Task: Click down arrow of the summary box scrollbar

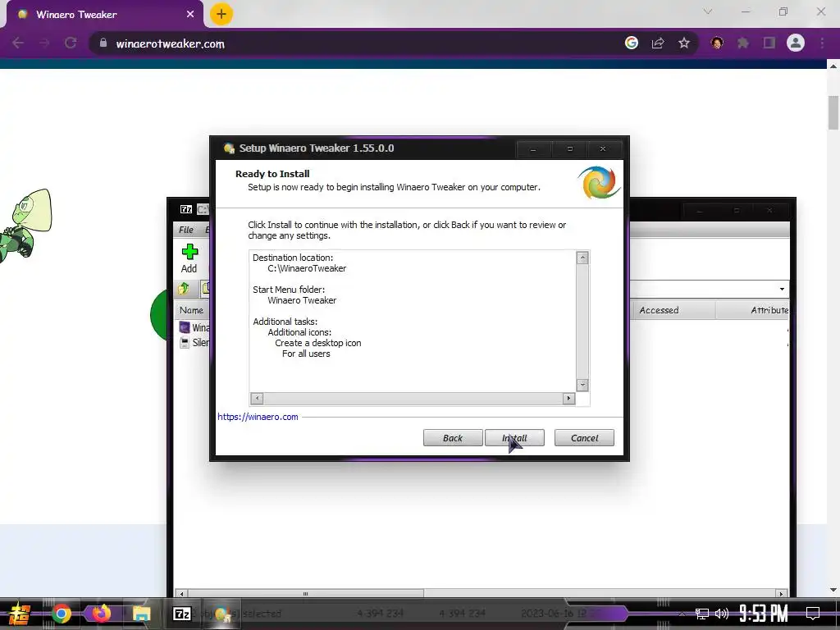Action: coord(582,385)
